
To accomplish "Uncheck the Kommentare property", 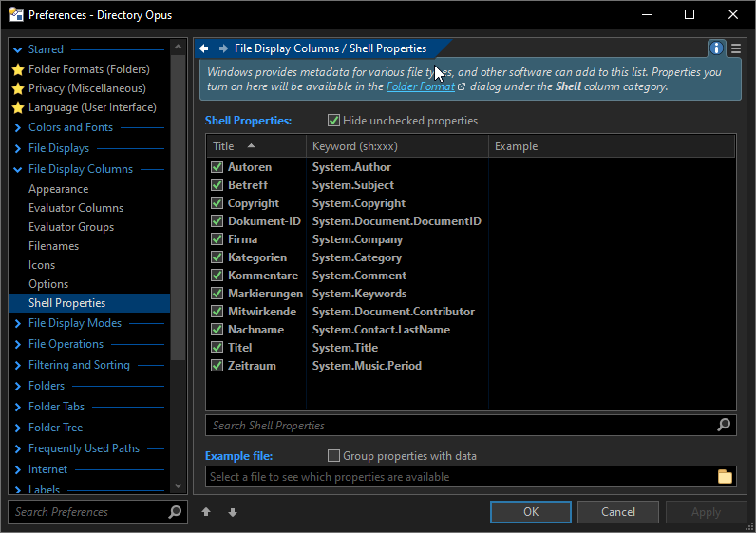I will [217, 275].
